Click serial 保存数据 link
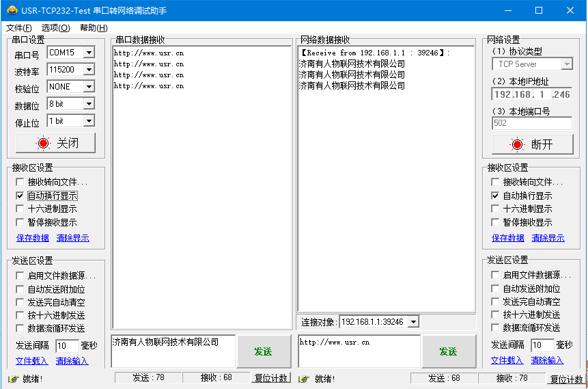This screenshot has height=389, width=588. click(x=33, y=238)
